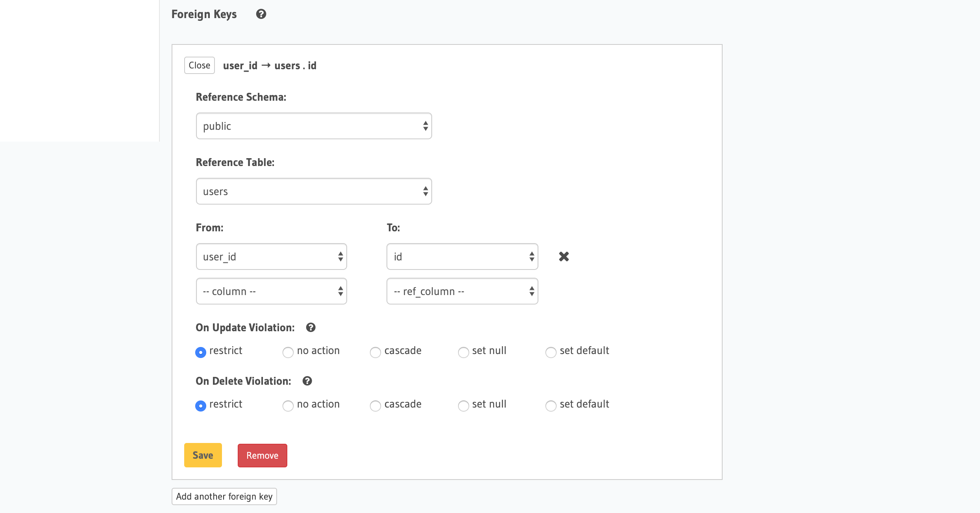This screenshot has width=980, height=513.
Task: Choose no action for On Update Violation
Action: pyautogui.click(x=288, y=352)
